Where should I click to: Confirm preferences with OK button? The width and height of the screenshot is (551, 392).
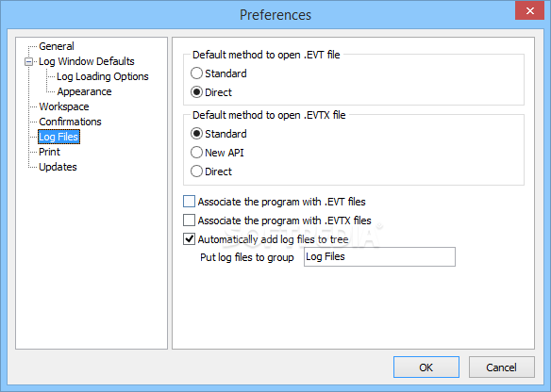click(426, 367)
